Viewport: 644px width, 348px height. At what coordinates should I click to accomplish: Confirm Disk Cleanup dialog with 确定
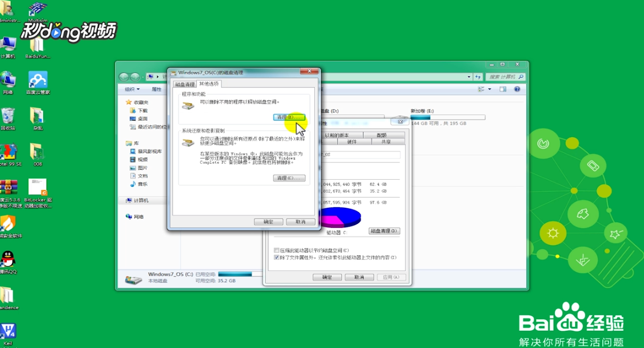[268, 222]
